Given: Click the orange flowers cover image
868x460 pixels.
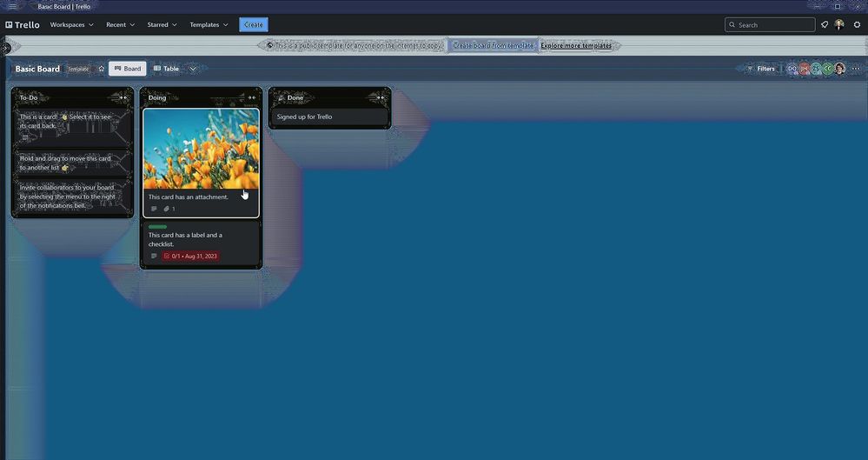Looking at the screenshot, I should (x=201, y=149).
